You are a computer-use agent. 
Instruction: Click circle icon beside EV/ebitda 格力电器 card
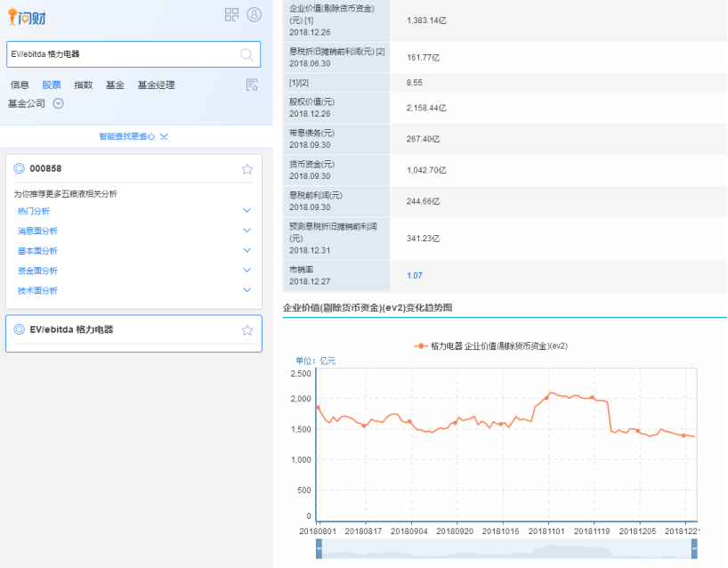[x=19, y=329]
